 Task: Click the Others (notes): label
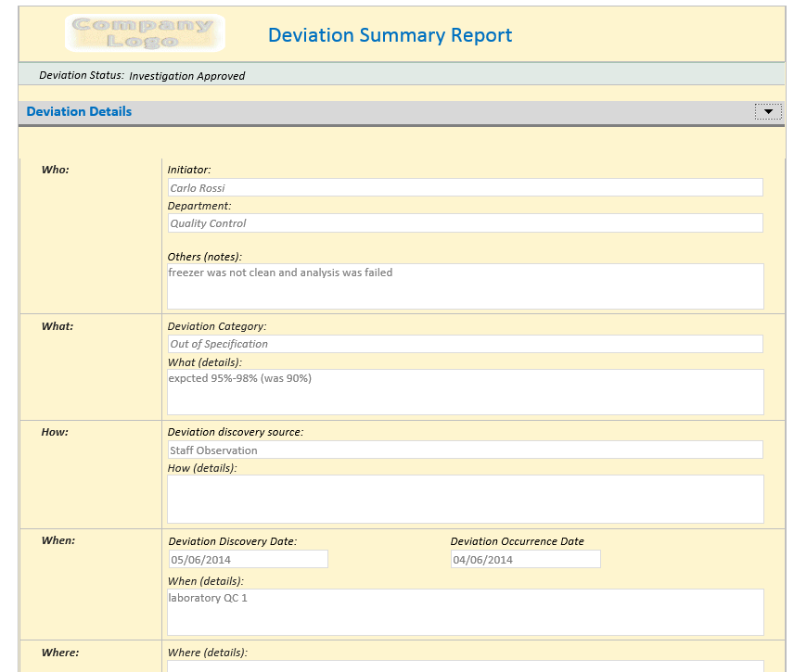(205, 257)
